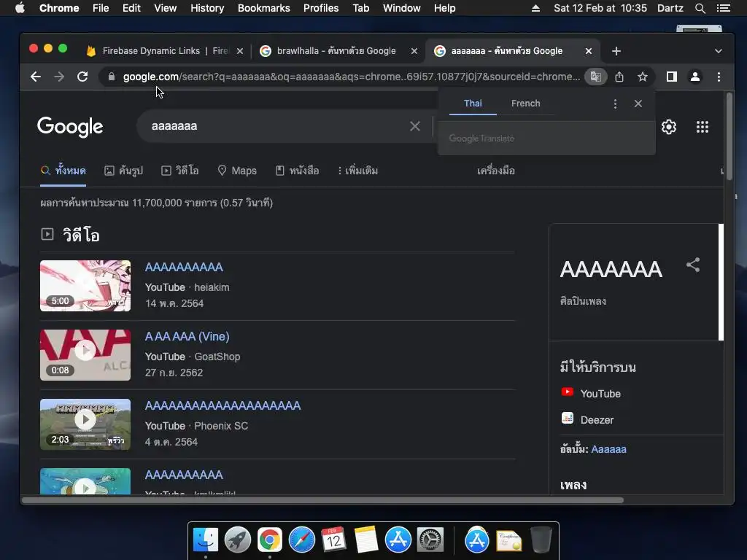Open System Preferences from the Dock
Image resolution: width=747 pixels, height=560 pixels.
[430, 540]
